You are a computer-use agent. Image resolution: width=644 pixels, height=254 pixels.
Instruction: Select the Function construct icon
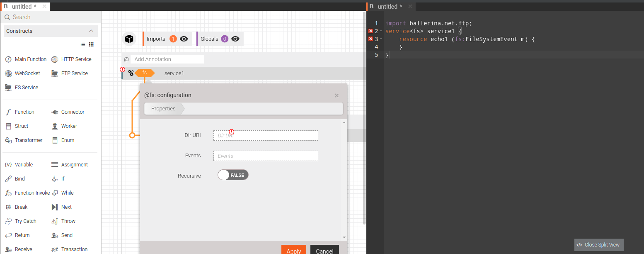(8, 112)
